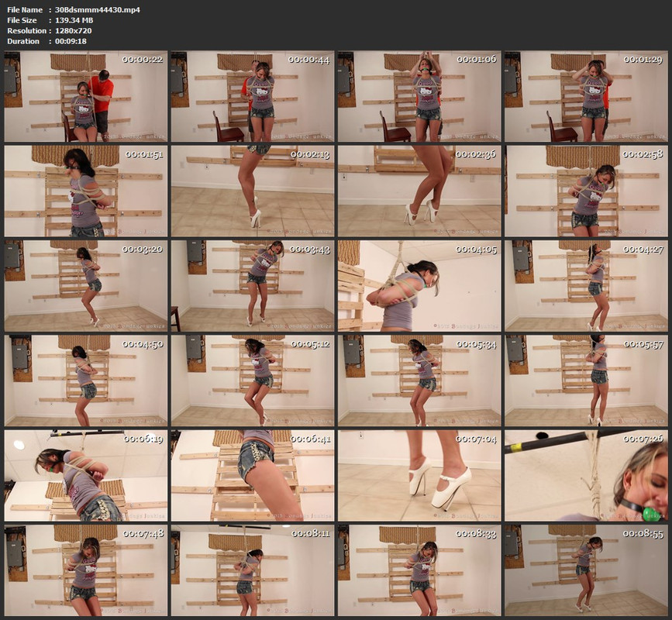Select the thumbnail stamped 00:03:20
672x620 pixels.
point(86,286)
